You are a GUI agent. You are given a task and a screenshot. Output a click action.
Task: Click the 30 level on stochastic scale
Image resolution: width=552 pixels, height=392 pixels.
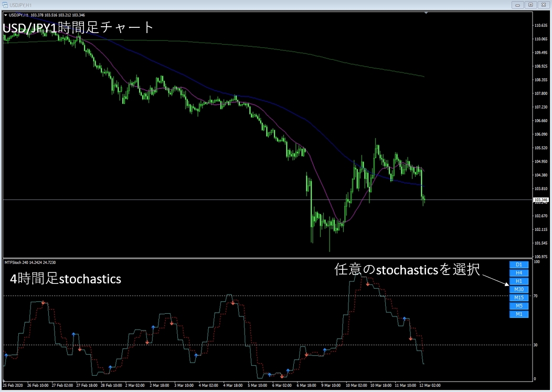pyautogui.click(x=535, y=345)
